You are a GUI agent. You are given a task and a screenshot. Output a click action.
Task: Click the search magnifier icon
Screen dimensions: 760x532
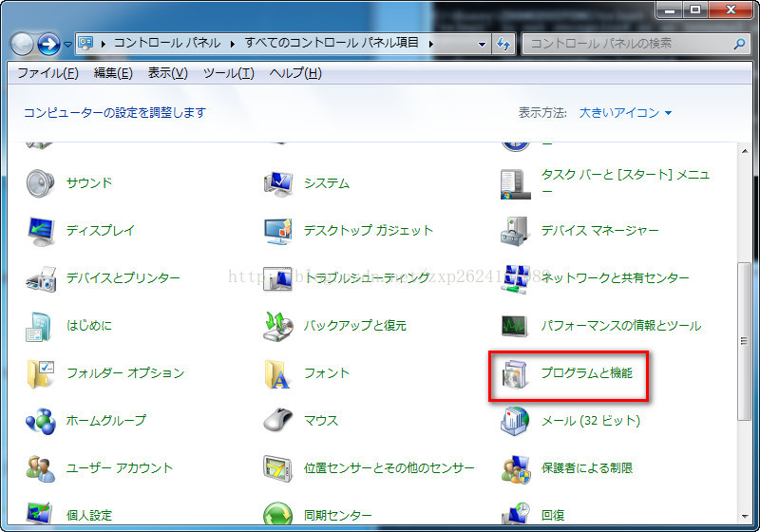point(740,44)
